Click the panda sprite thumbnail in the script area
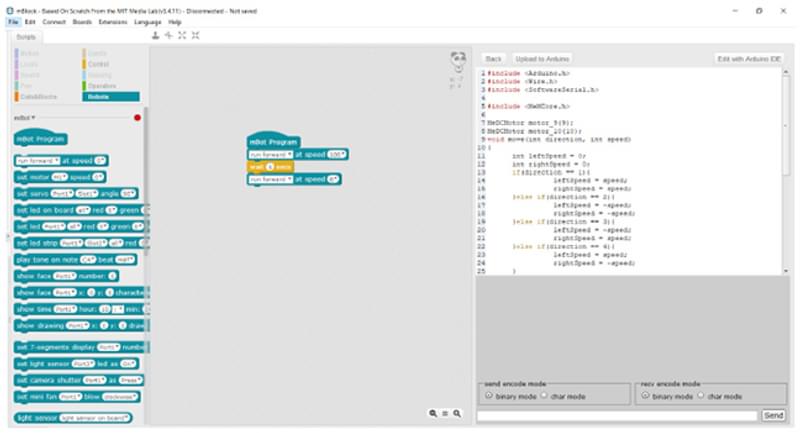 (458, 61)
